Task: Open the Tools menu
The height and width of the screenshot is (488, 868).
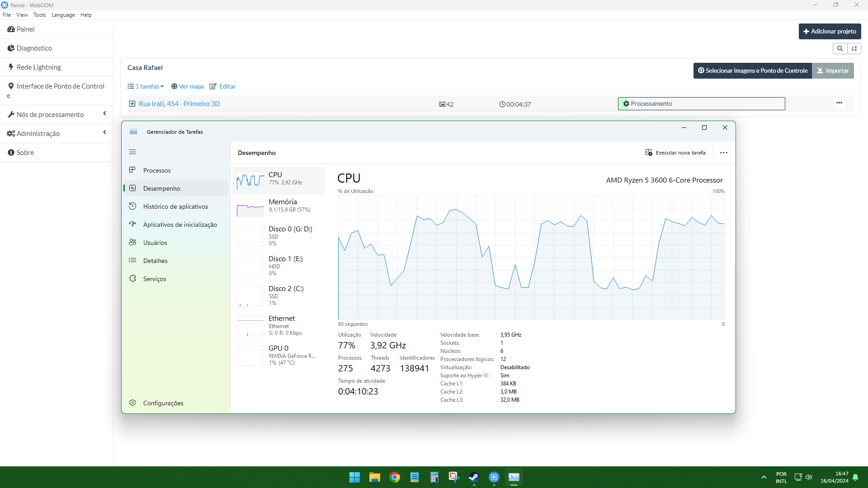Action: 39,15
